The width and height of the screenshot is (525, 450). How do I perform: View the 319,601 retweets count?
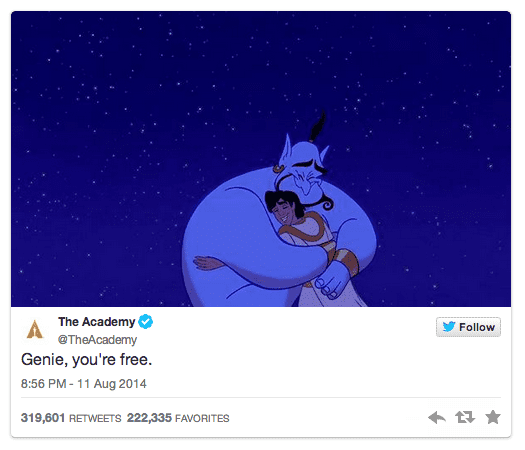click(x=43, y=418)
